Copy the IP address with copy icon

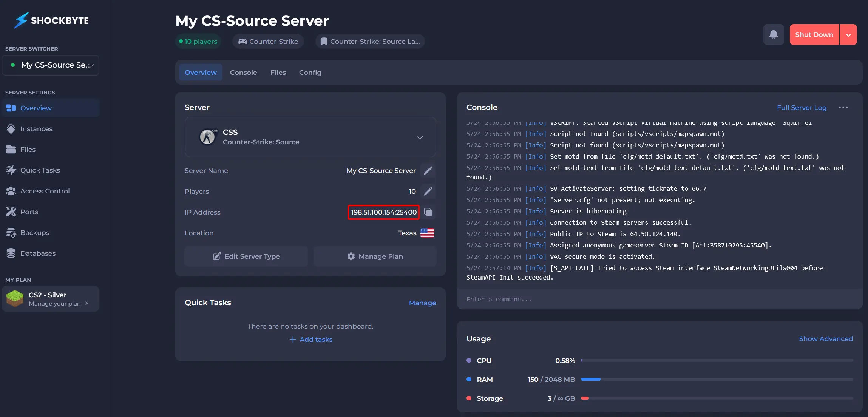tap(428, 212)
